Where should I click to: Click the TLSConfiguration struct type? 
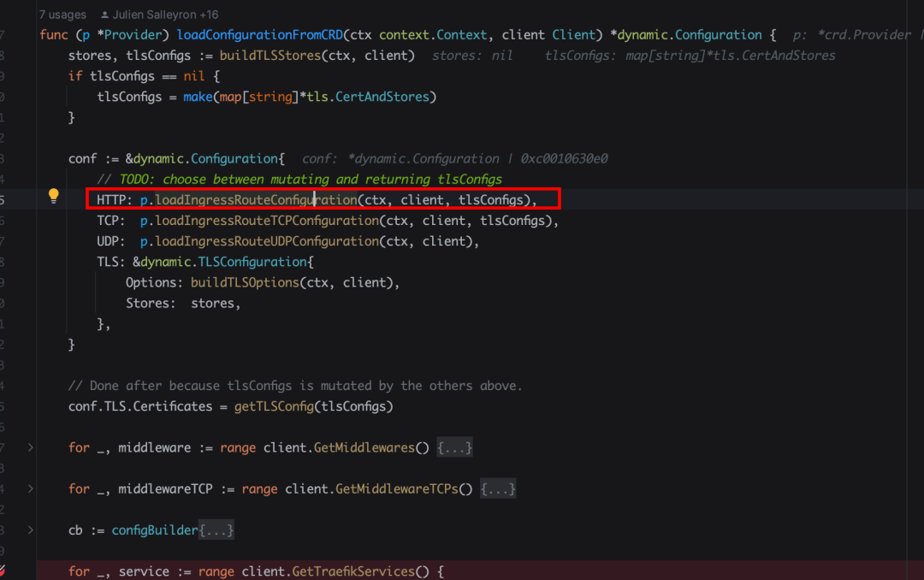coord(252,262)
